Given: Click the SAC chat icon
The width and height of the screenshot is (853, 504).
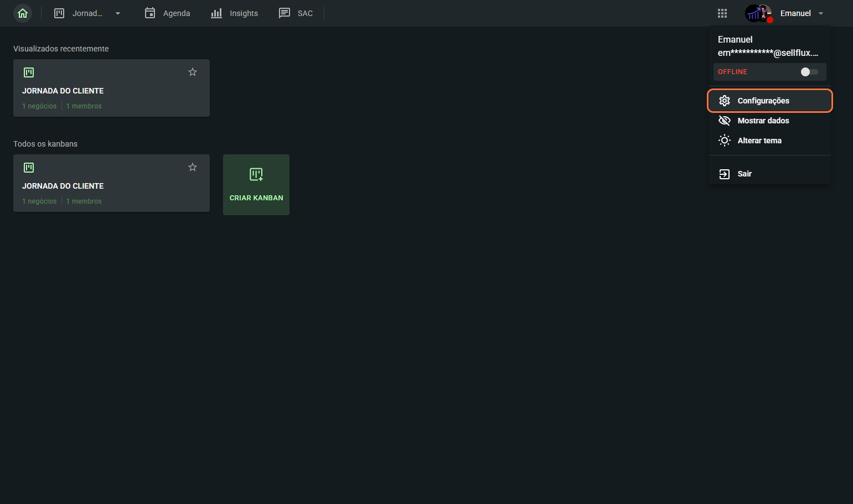Looking at the screenshot, I should tap(285, 13).
